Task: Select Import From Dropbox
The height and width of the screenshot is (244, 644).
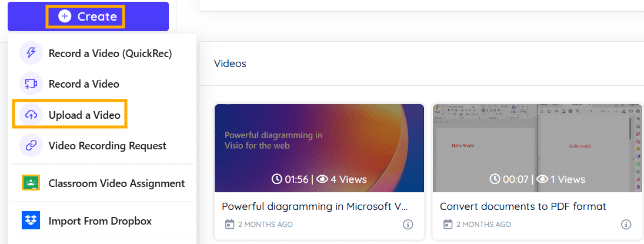Action: coord(100,221)
